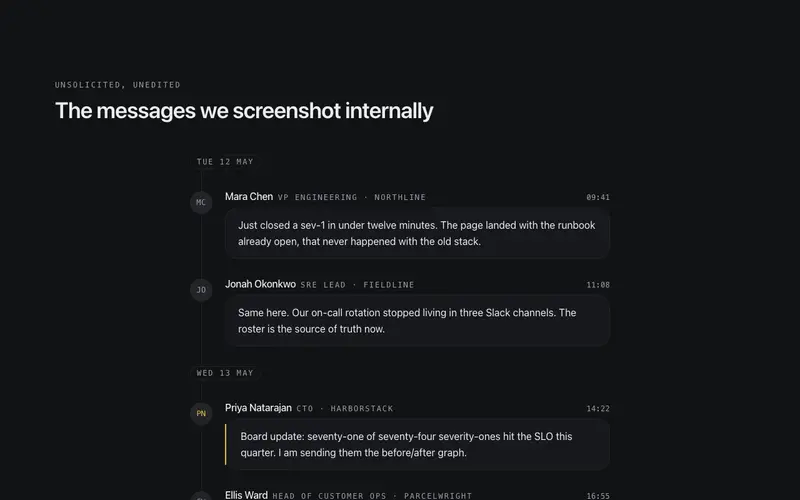The height and width of the screenshot is (500, 800).
Task: Select the WED 13 MAY date marker
Action: 225,373
